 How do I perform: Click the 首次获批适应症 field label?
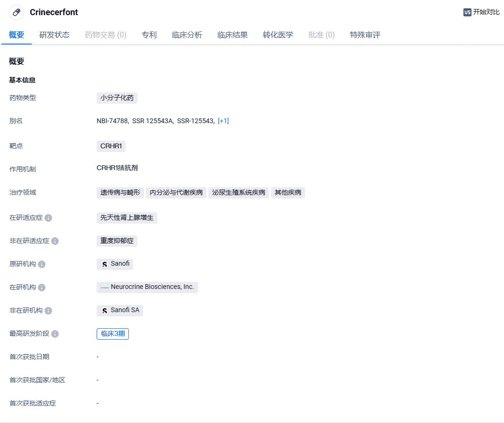coord(33,404)
